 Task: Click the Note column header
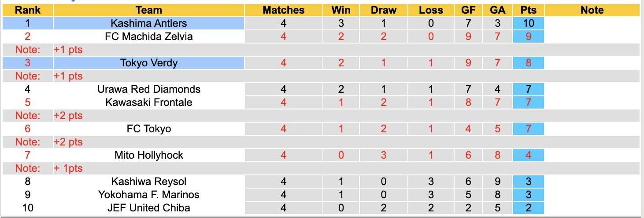click(x=592, y=10)
